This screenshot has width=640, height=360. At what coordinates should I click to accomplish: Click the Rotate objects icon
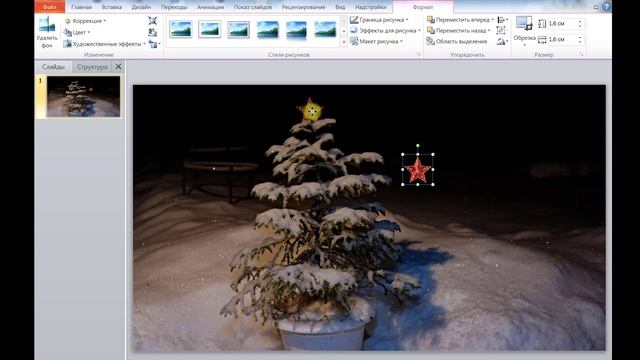502,41
